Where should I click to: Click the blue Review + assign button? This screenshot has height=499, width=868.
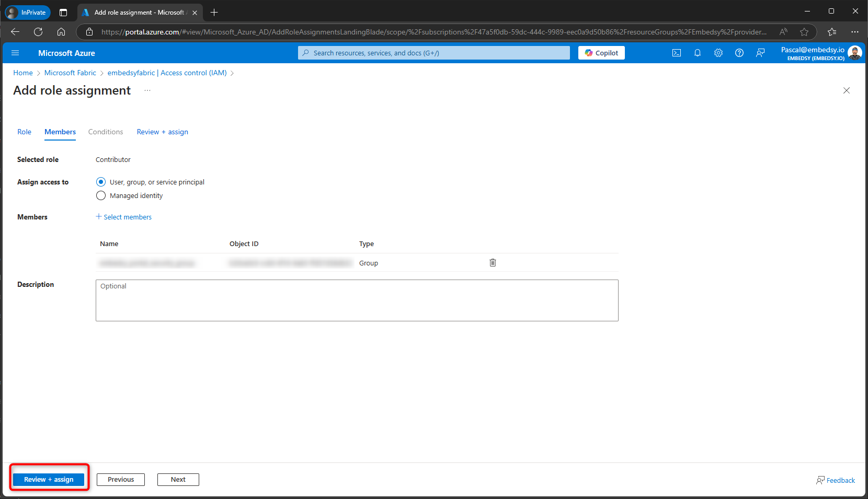[49, 479]
